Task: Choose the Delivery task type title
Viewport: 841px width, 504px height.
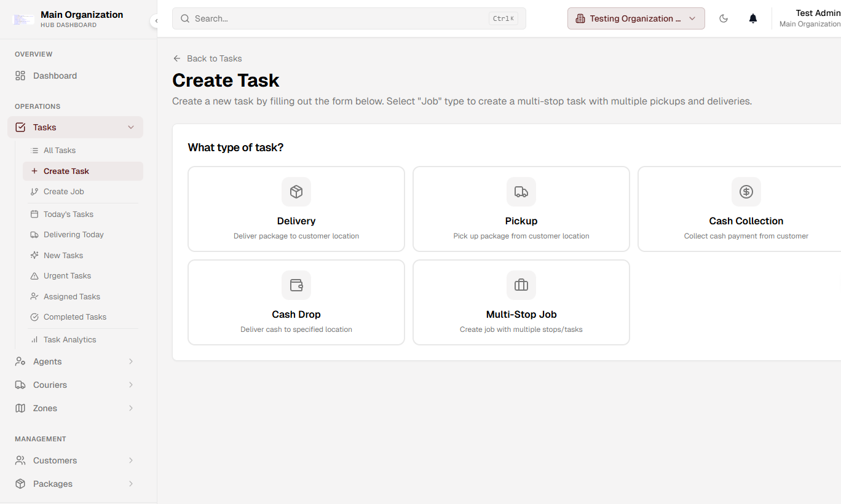Action: click(296, 221)
